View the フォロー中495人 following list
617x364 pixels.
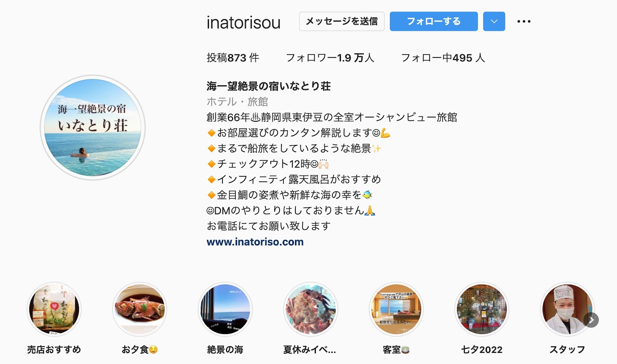pyautogui.click(x=443, y=58)
